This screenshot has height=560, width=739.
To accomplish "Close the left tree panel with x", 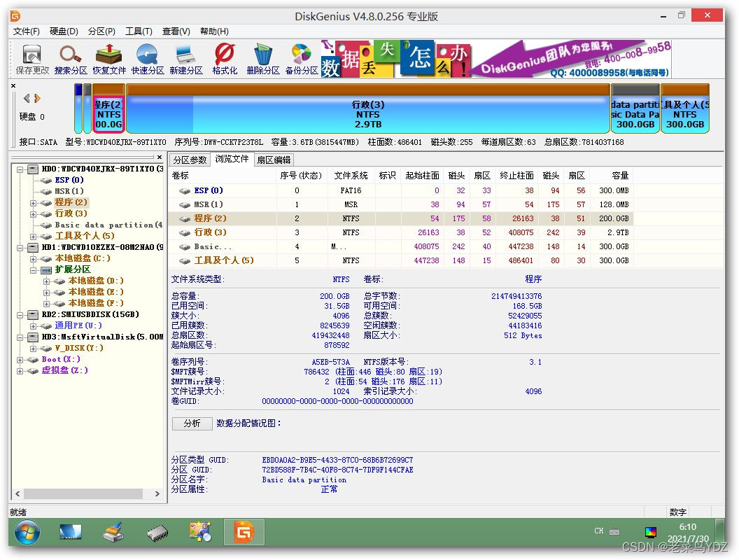I will click(160, 157).
